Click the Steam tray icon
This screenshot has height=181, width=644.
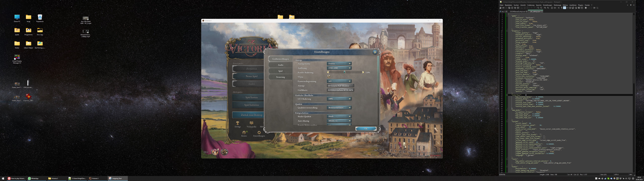pyautogui.click(x=606, y=178)
